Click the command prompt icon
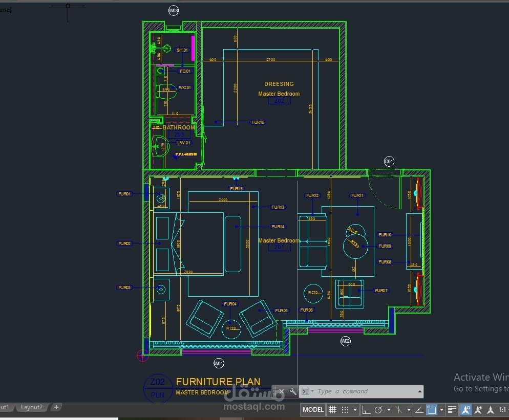The height and width of the screenshot is (420, 509). 306,391
